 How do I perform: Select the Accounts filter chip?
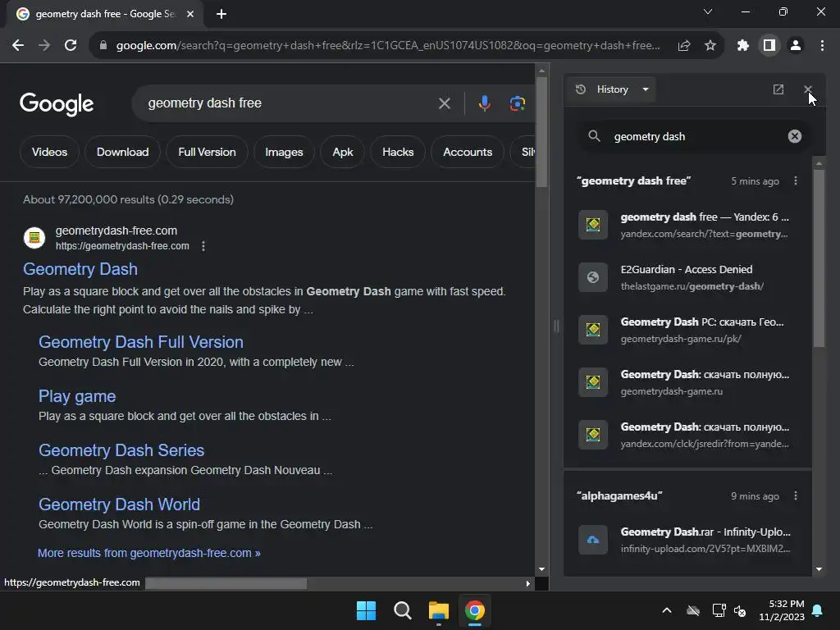pos(467,152)
